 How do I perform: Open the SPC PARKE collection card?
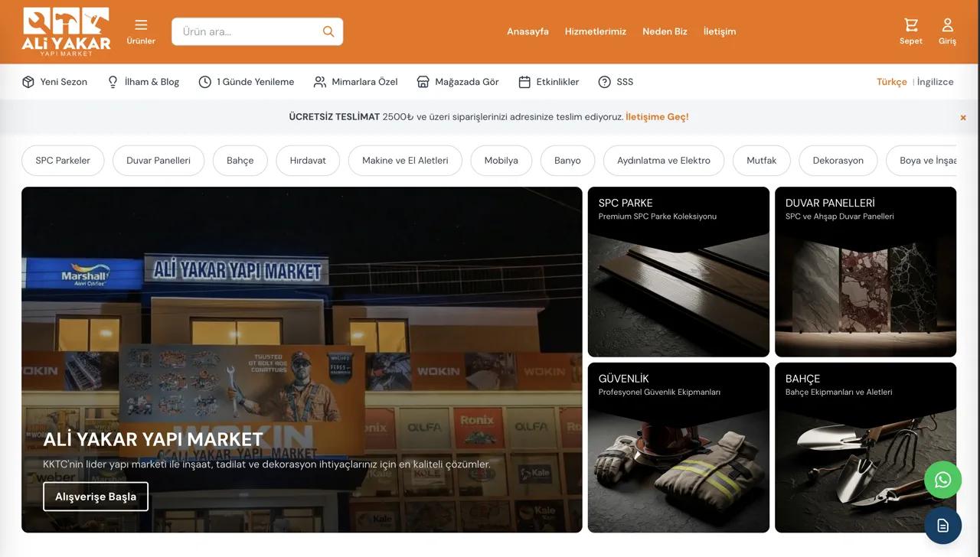[678, 272]
